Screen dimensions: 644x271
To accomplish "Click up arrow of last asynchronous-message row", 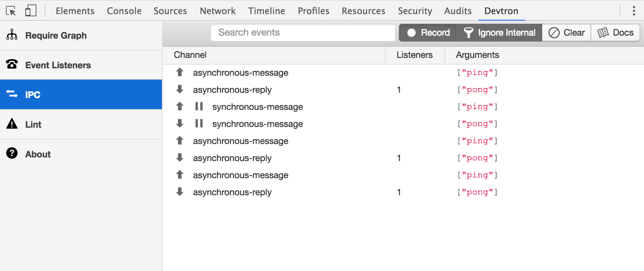I will [x=180, y=174].
